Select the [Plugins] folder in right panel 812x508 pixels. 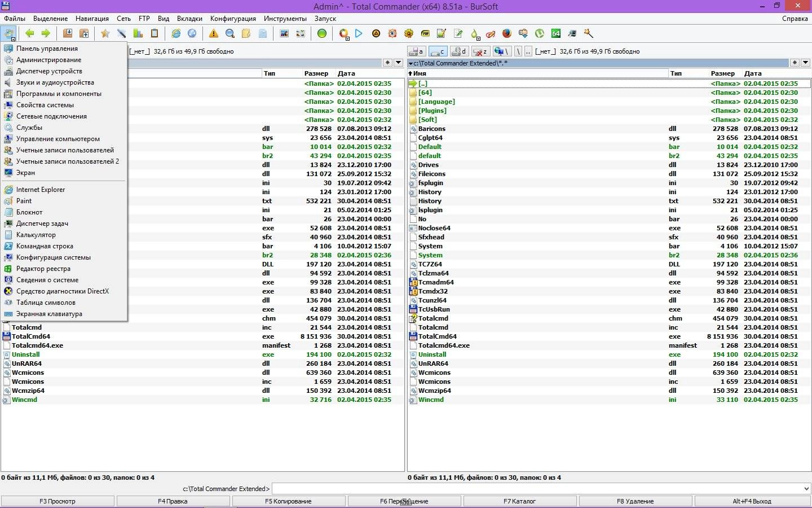[609, 111]
